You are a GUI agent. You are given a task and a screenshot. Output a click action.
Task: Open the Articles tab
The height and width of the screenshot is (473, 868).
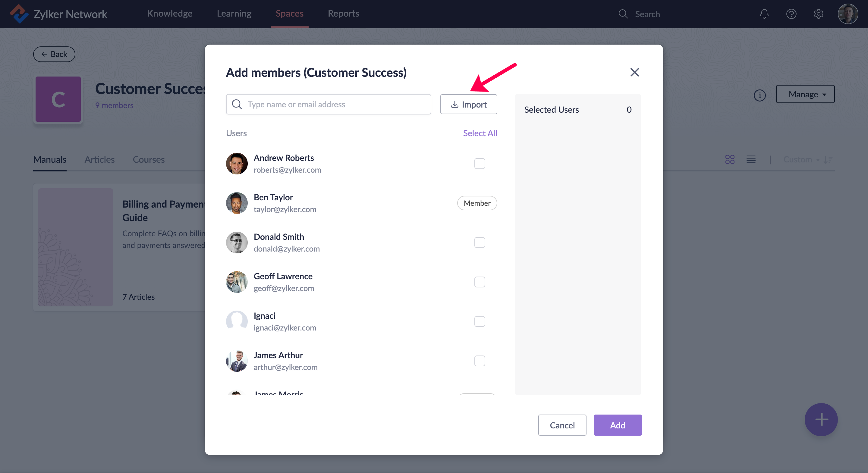tap(99, 159)
